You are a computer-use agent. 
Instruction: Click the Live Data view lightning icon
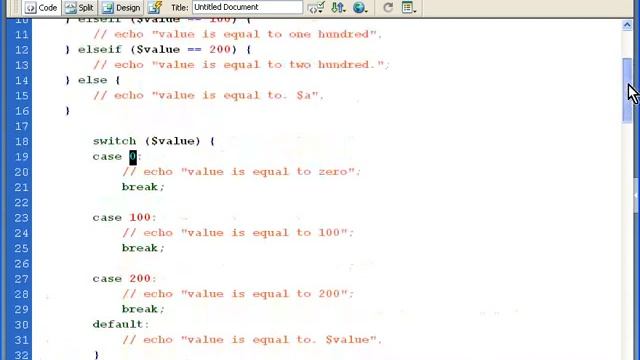(x=155, y=7)
